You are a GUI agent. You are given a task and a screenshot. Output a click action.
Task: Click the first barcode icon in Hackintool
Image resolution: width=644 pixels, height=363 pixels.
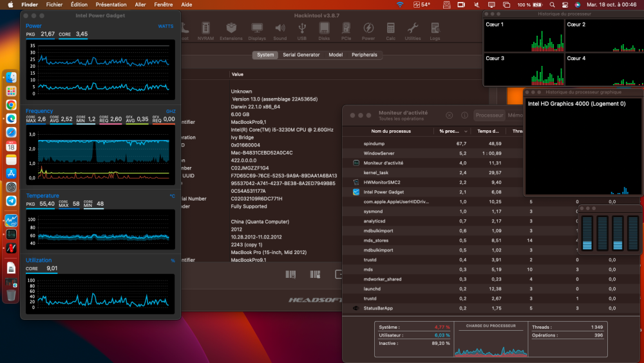coord(290,274)
